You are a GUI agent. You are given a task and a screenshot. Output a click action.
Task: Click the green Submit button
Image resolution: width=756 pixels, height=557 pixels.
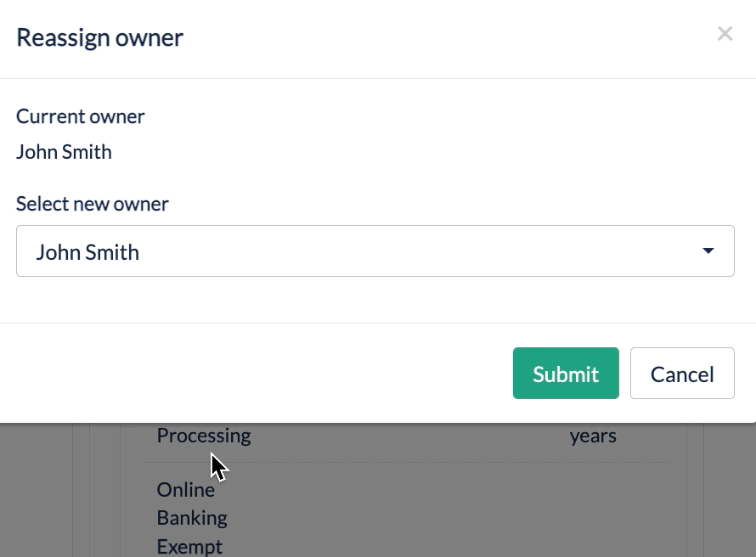click(x=566, y=374)
